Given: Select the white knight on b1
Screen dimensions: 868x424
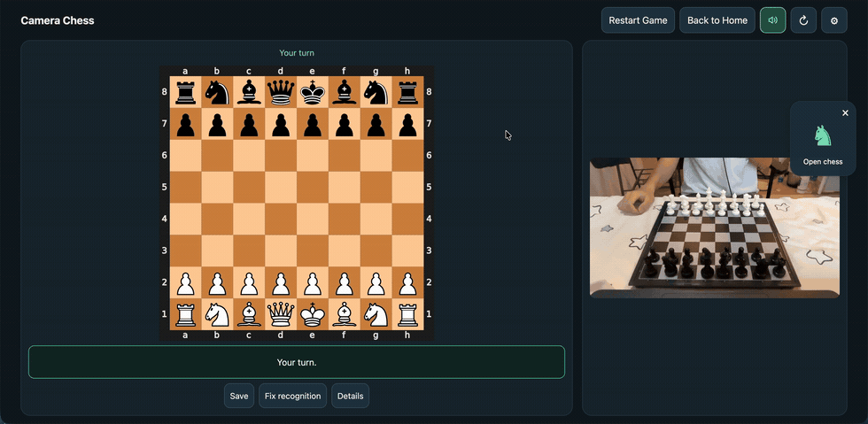Looking at the screenshot, I should click(217, 314).
